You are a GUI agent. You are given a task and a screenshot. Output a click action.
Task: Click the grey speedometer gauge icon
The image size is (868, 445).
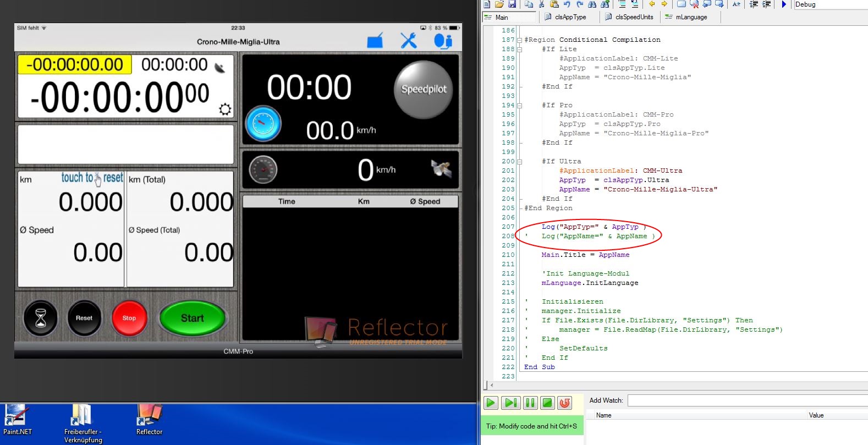(x=263, y=169)
